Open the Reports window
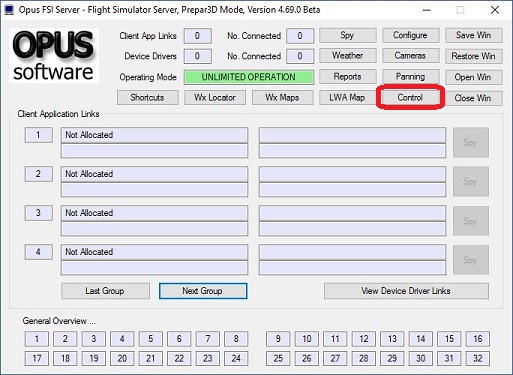 coord(348,77)
